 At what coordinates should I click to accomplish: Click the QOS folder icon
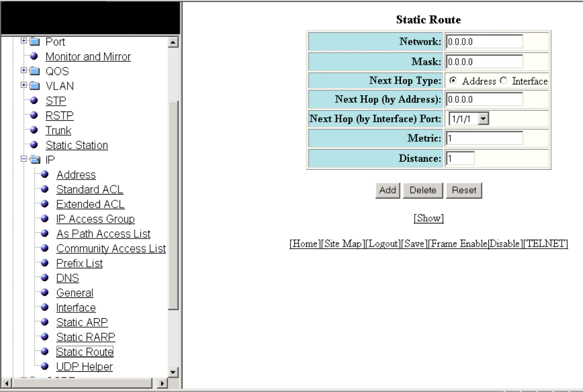(35, 71)
